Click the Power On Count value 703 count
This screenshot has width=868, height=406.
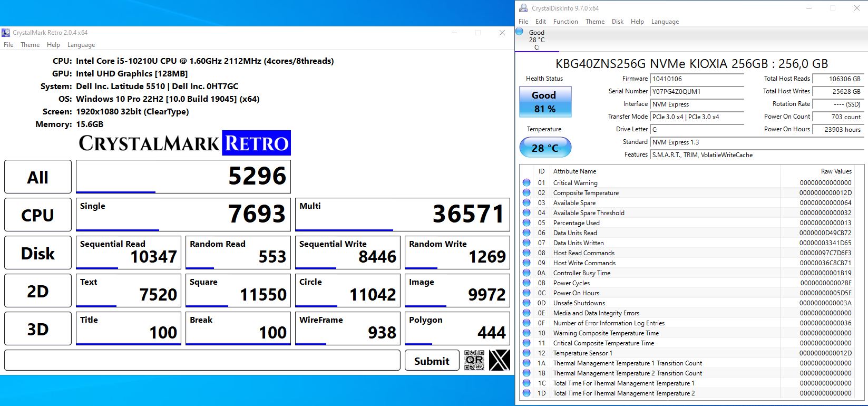coord(837,117)
